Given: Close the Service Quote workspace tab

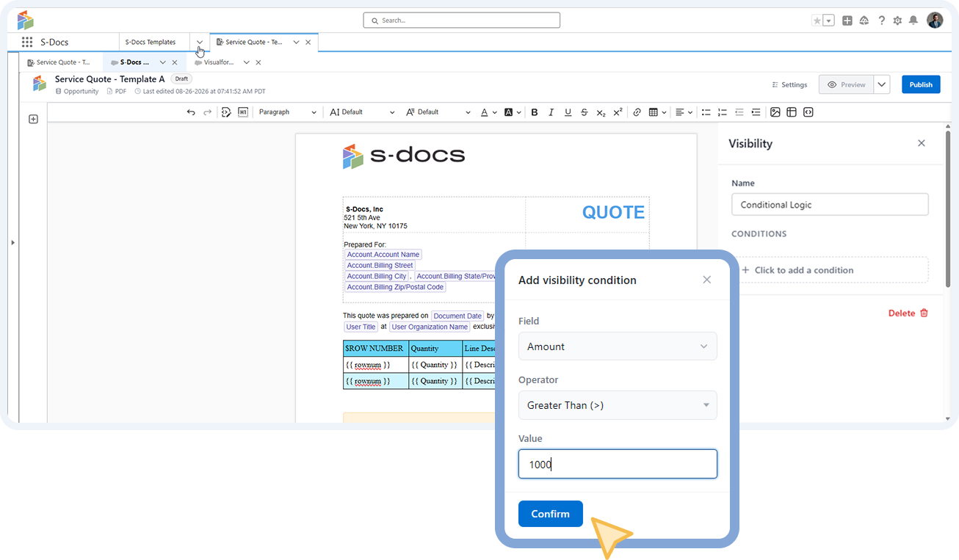Looking at the screenshot, I should pyautogui.click(x=308, y=43).
